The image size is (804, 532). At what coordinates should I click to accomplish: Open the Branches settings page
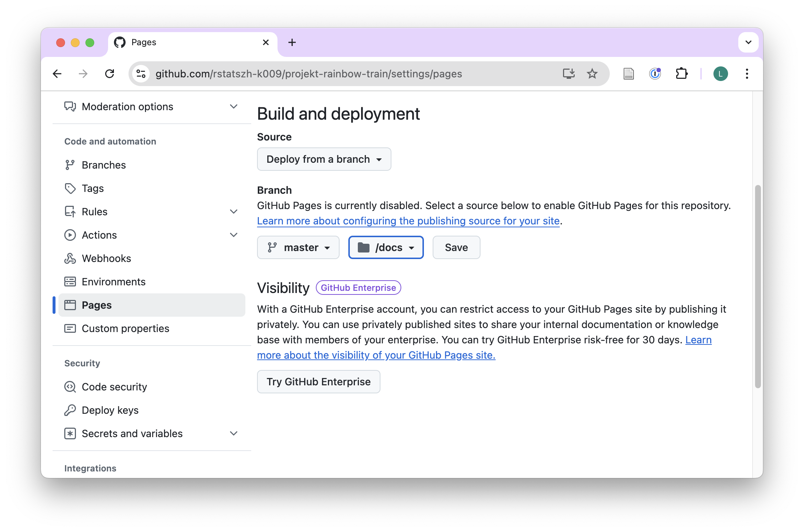[152, 165]
